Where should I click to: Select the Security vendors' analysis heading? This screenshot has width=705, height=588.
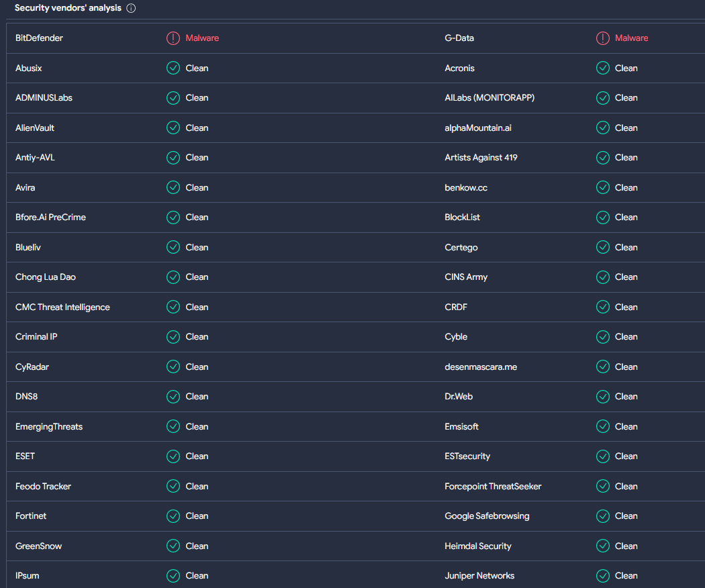click(68, 8)
